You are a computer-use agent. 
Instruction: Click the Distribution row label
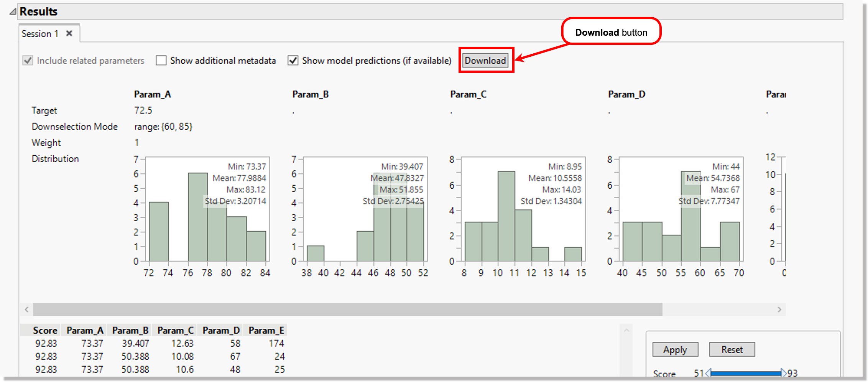pos(55,159)
